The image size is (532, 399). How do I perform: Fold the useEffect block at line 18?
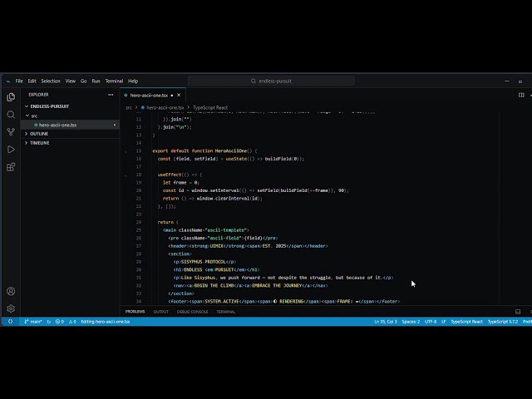126,175
